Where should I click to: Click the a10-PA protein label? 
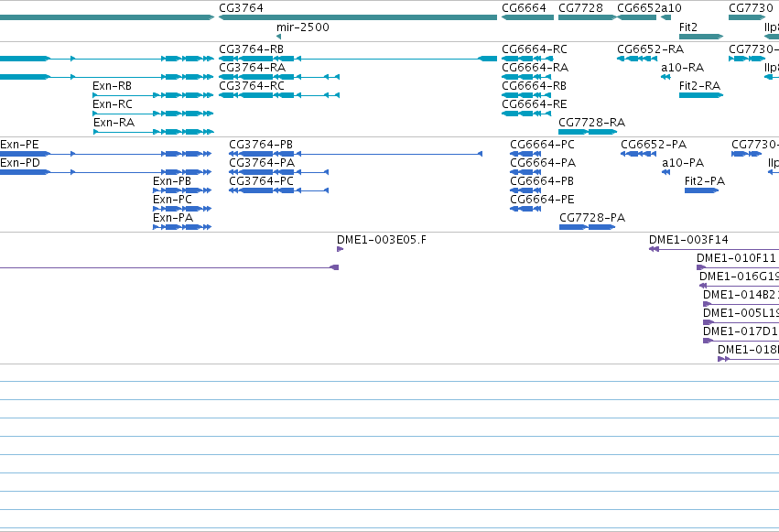tap(683, 163)
